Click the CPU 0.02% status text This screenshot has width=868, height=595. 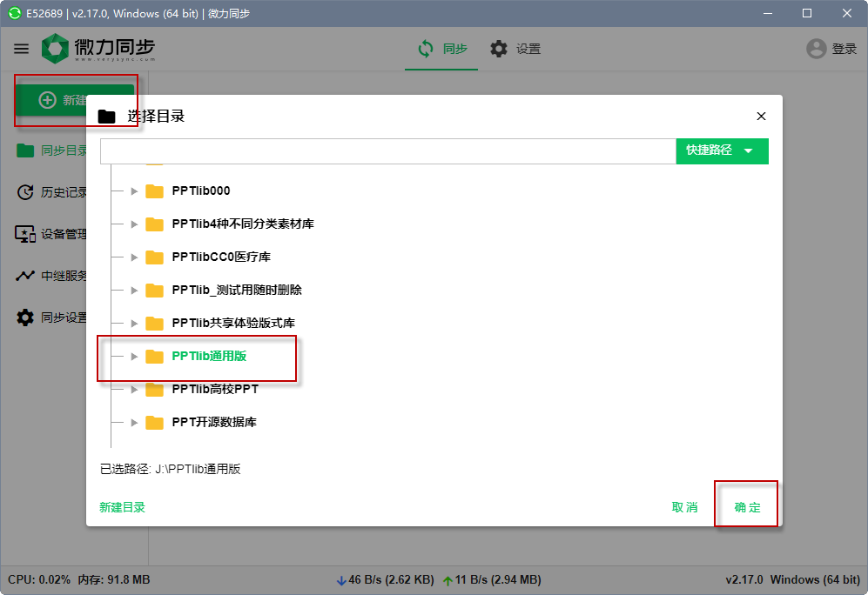pos(39,579)
